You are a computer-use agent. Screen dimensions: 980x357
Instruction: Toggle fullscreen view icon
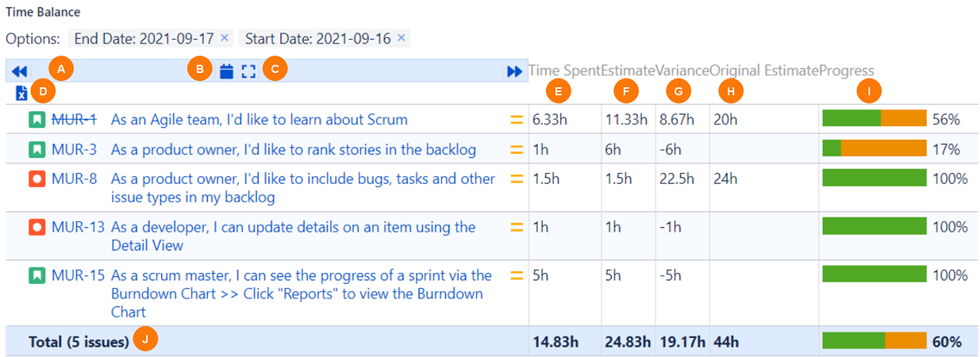(248, 71)
